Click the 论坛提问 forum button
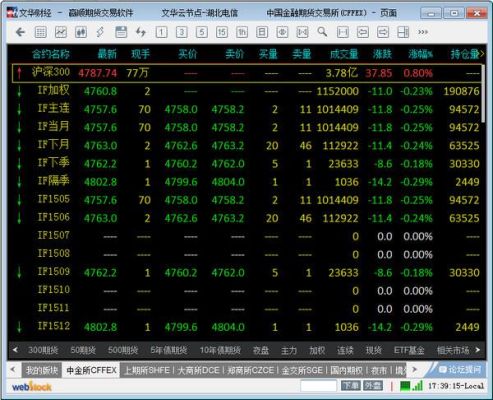This screenshot has width=493, height=400. 460,369
